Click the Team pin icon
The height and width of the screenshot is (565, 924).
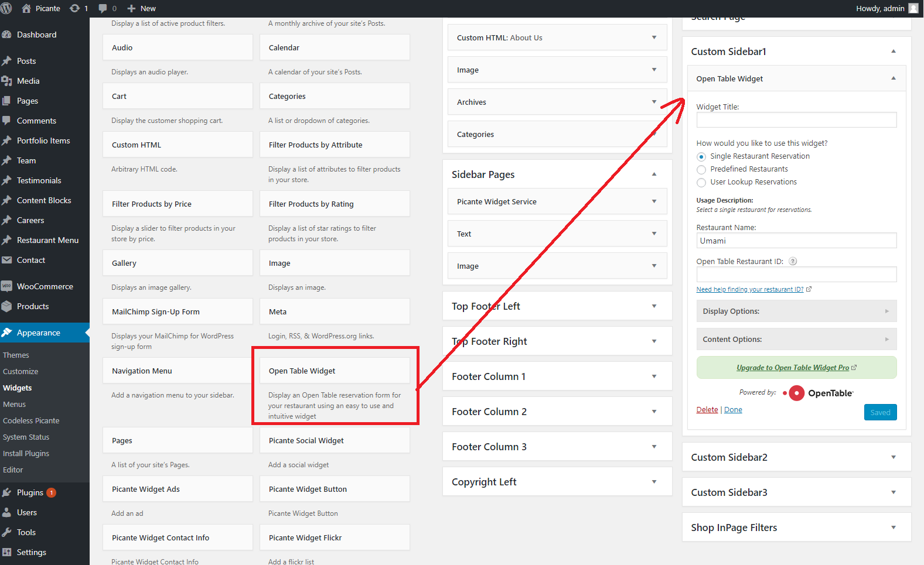pyautogui.click(x=6, y=160)
